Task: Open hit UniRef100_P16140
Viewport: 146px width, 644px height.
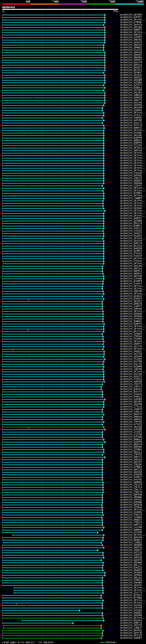Action: tap(131, 394)
